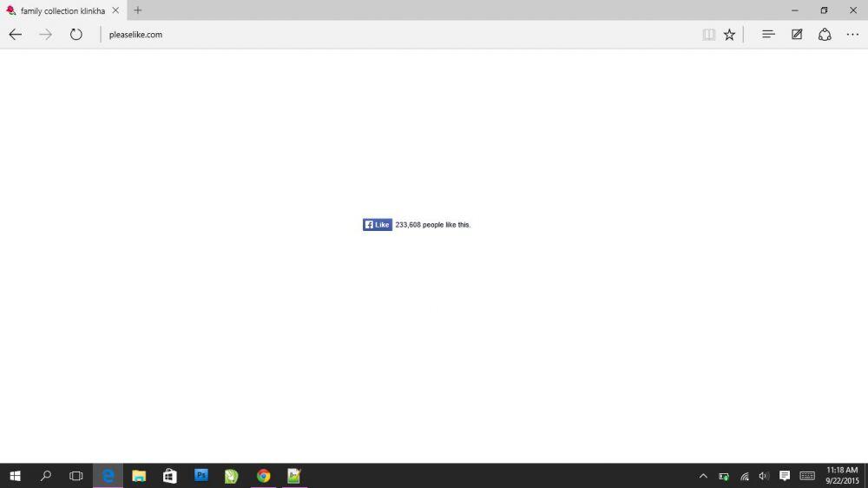
Task: Open Edge More actions menu
Action: coord(852,35)
